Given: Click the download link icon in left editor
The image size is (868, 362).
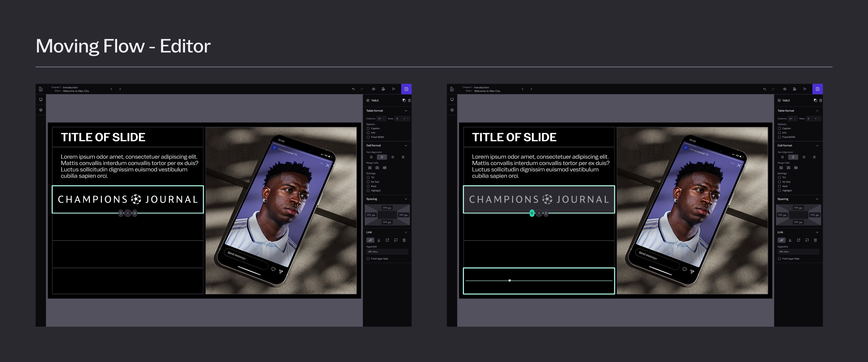Looking at the screenshot, I should (379, 240).
